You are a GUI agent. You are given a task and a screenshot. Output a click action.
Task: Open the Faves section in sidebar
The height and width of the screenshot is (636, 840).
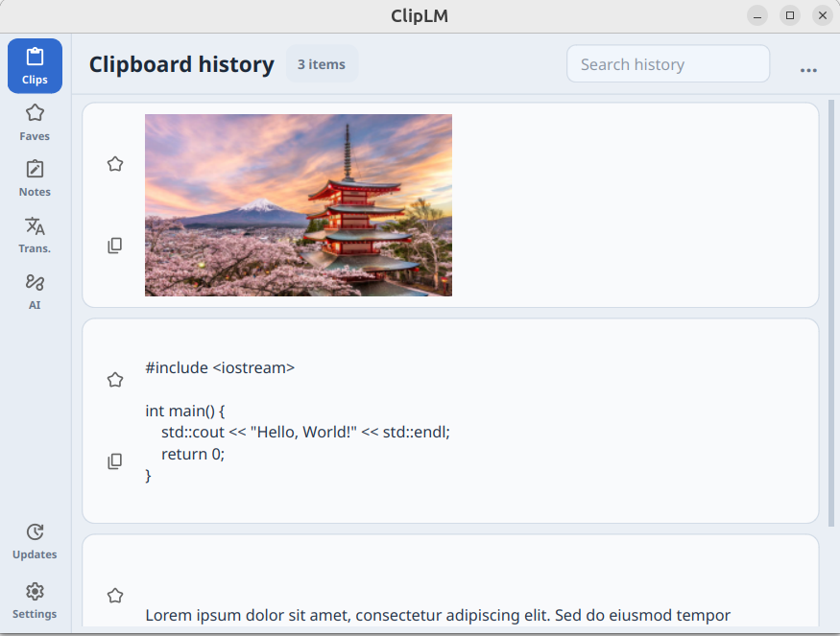[35, 123]
